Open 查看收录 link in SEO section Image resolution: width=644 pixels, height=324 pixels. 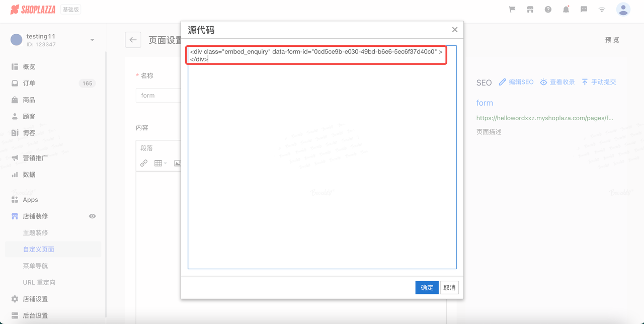pyautogui.click(x=557, y=82)
